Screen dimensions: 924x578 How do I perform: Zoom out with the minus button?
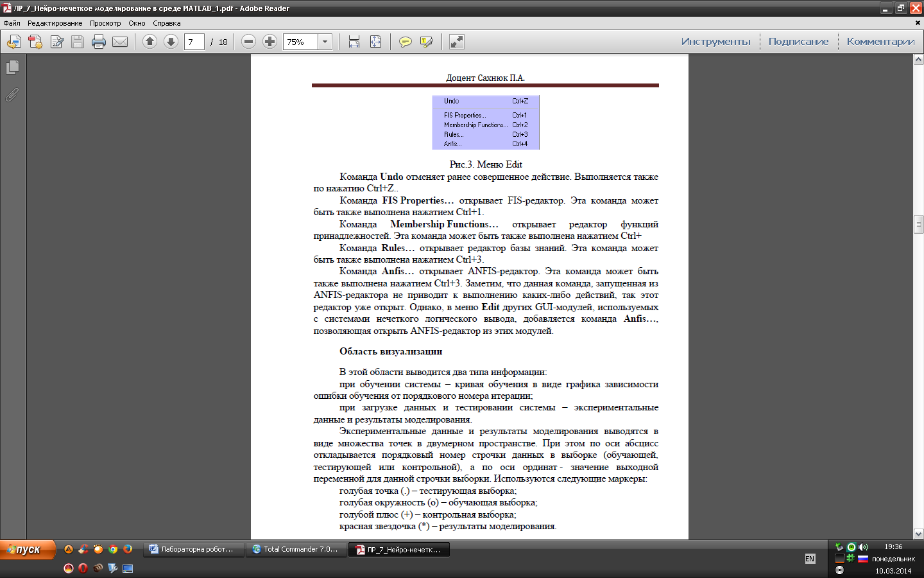pos(249,42)
